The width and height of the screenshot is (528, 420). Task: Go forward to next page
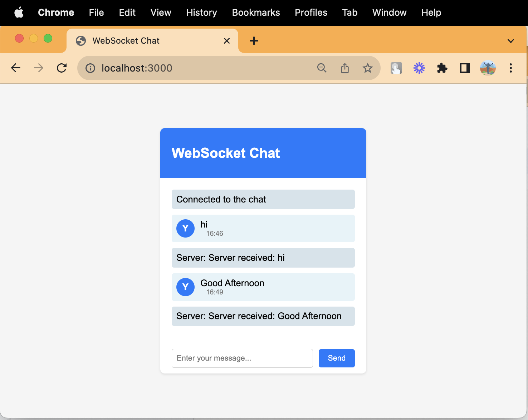39,68
